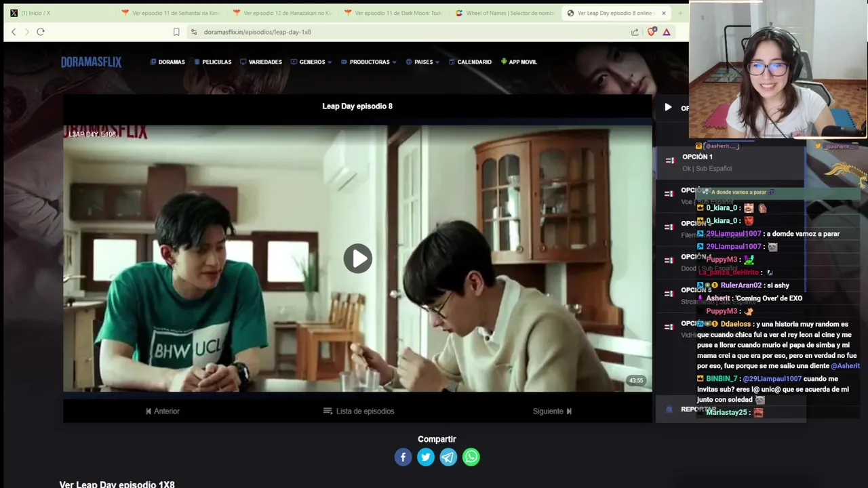Share the episode on Twitter
Image resolution: width=868 pixels, height=488 pixels.
[426, 457]
